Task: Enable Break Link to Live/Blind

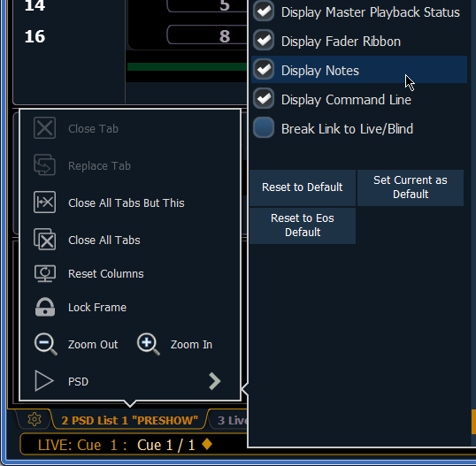Action: [264, 127]
